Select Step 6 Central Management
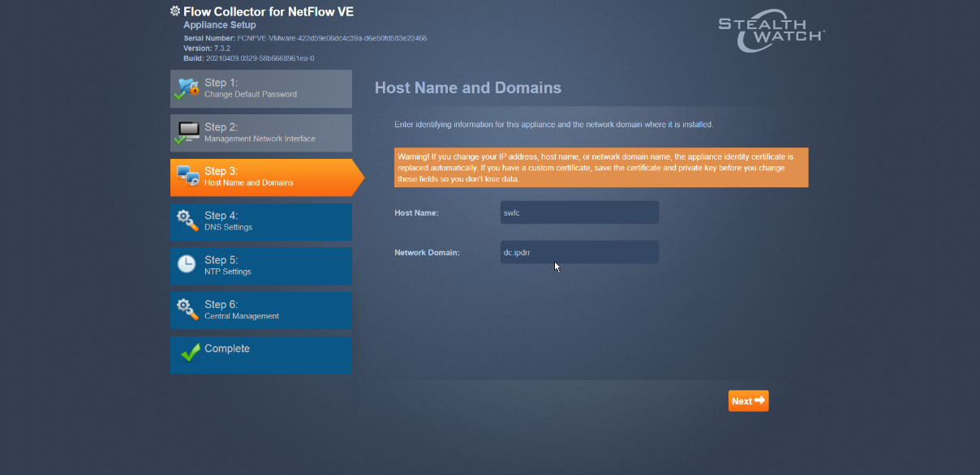980x475 pixels. point(260,310)
